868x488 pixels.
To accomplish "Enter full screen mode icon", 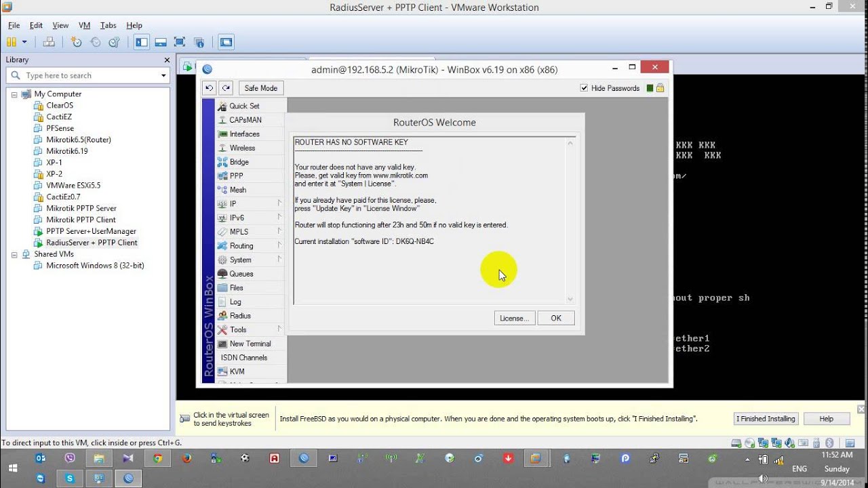I will point(180,42).
